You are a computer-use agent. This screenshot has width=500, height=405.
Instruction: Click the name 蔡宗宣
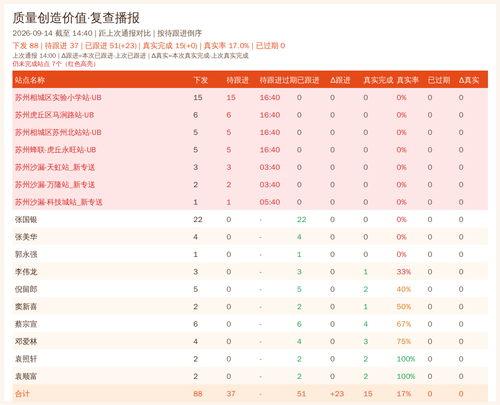[26, 324]
